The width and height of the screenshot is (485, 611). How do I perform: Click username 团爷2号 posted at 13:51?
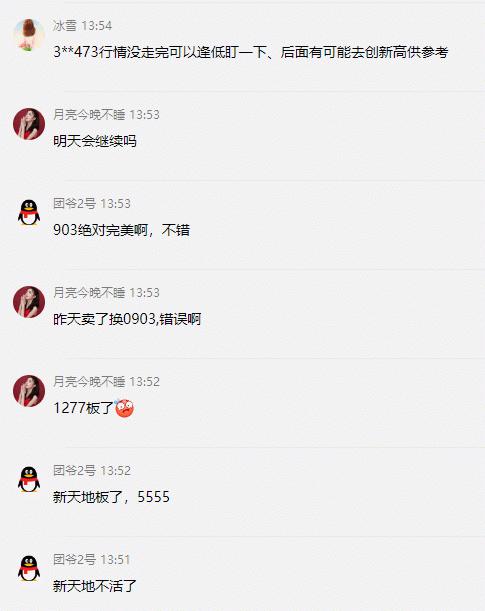pyautogui.click(x=74, y=560)
